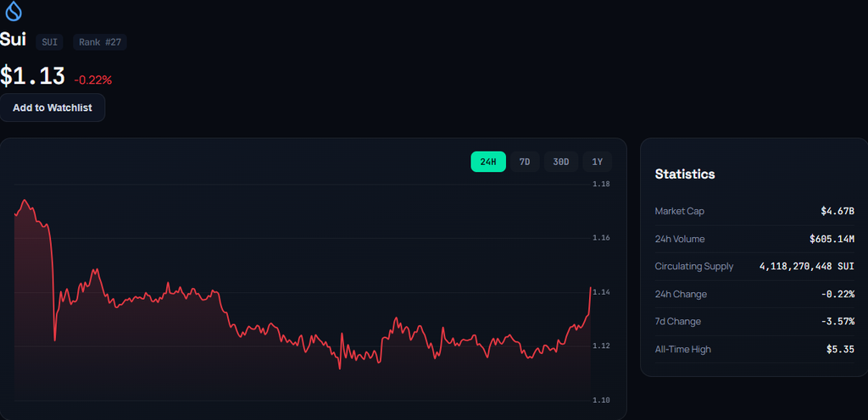Click the Statistics panel heading
868x420 pixels.
click(x=685, y=174)
